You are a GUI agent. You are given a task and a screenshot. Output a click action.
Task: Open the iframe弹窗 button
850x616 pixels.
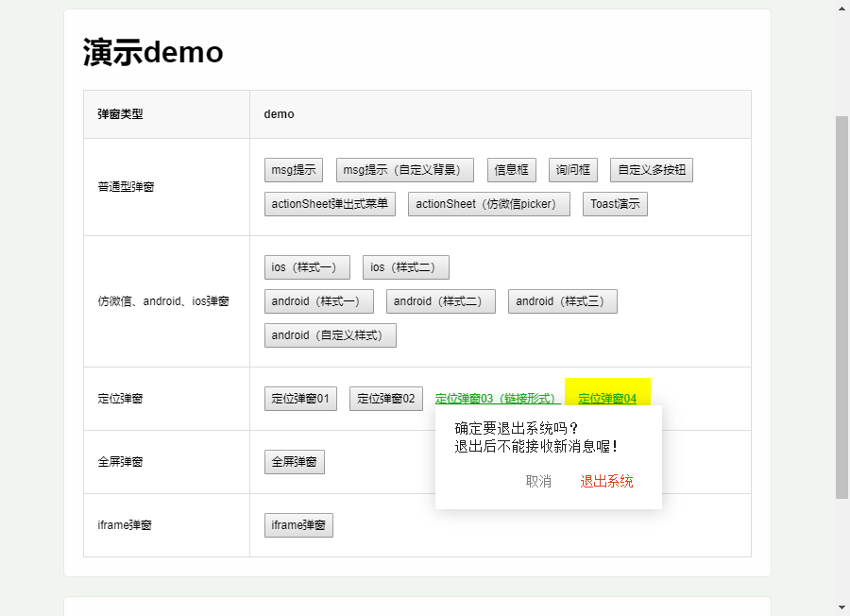[298, 525]
